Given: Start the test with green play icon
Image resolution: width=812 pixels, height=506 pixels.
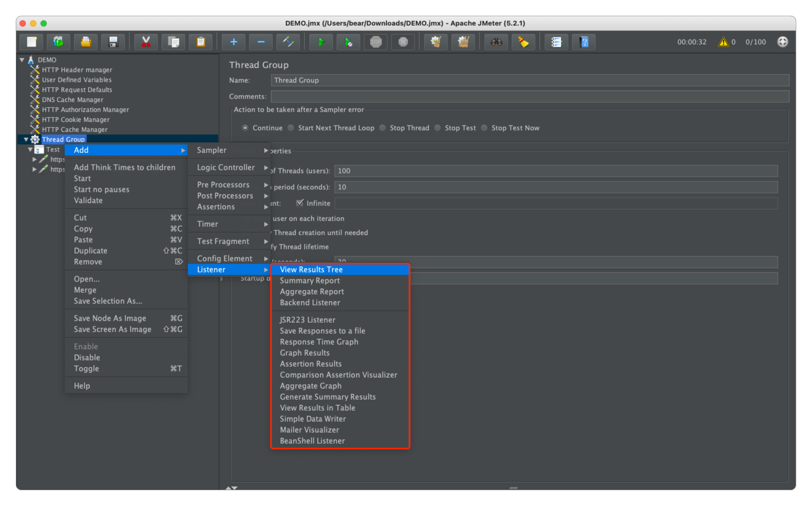Looking at the screenshot, I should point(321,42).
